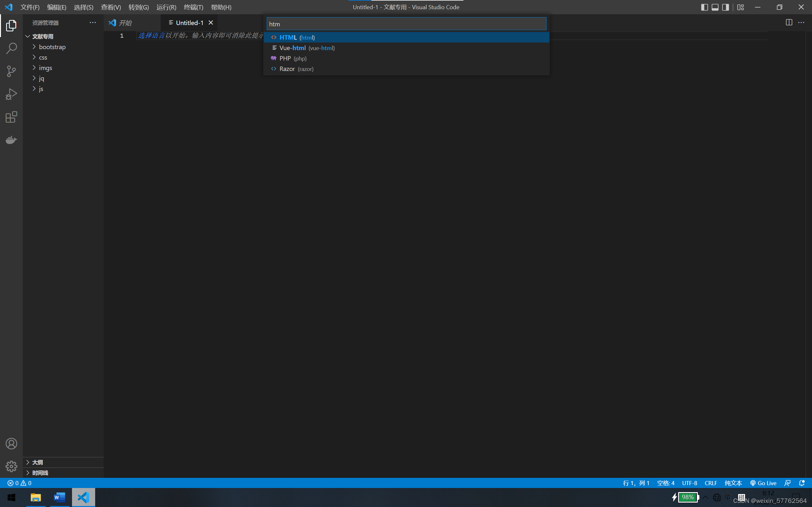Select HTML (html) from language list

pyautogui.click(x=297, y=38)
